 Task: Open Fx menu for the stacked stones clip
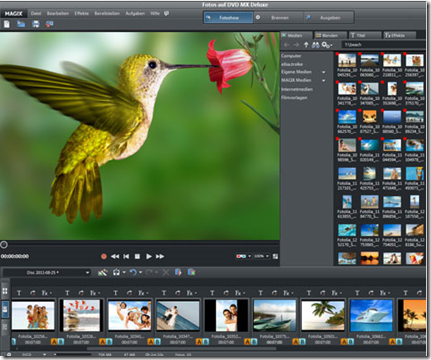tap(94, 293)
